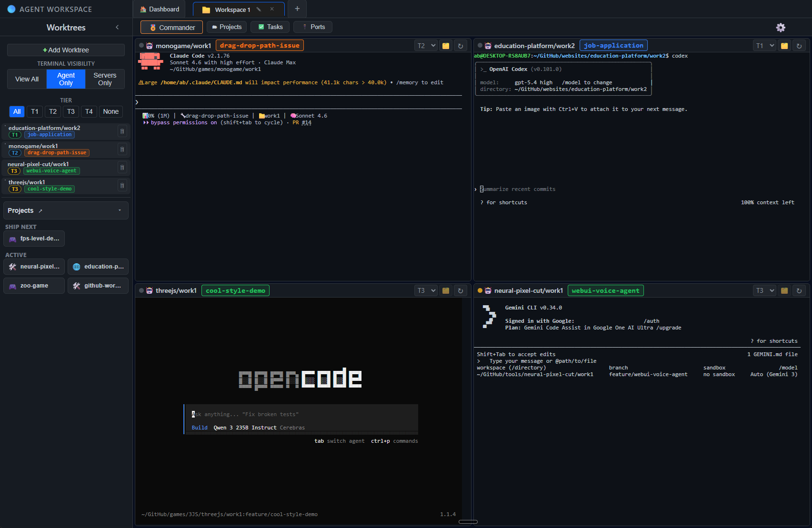Open the github-wor project under ACTIVE

click(98, 285)
